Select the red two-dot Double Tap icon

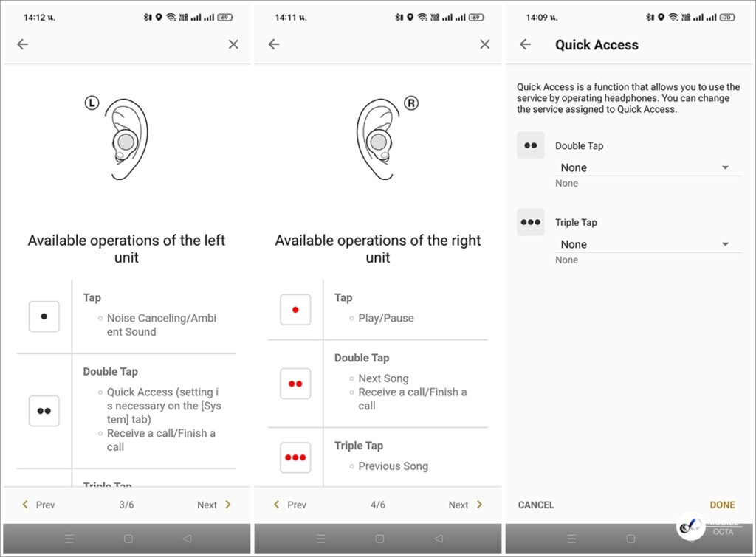coord(295,384)
